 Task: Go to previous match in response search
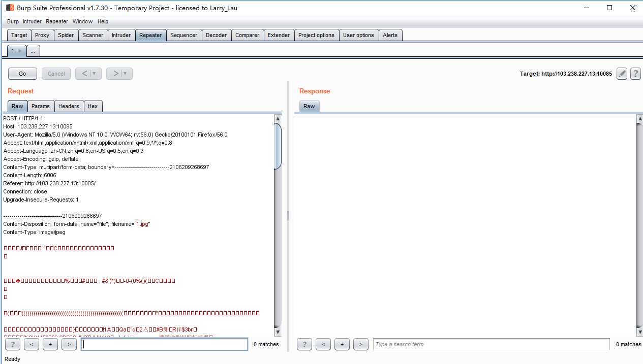tap(323, 344)
